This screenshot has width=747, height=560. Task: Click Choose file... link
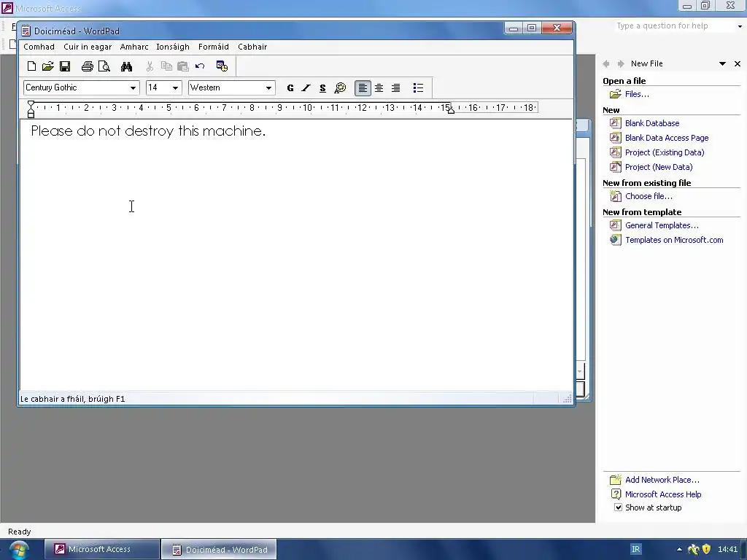[x=649, y=196]
